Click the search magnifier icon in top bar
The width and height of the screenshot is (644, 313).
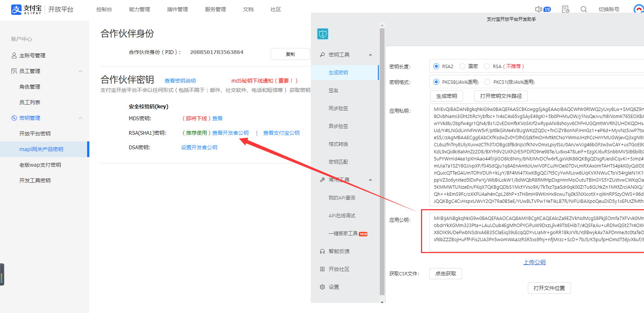click(584, 9)
